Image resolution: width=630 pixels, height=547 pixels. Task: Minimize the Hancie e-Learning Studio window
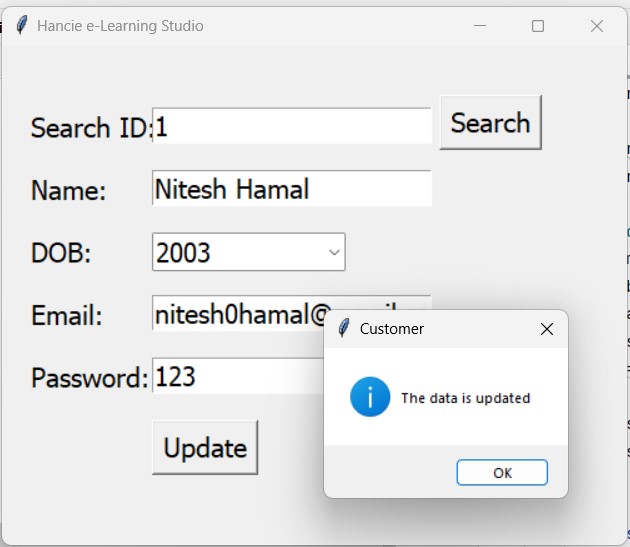[479, 26]
